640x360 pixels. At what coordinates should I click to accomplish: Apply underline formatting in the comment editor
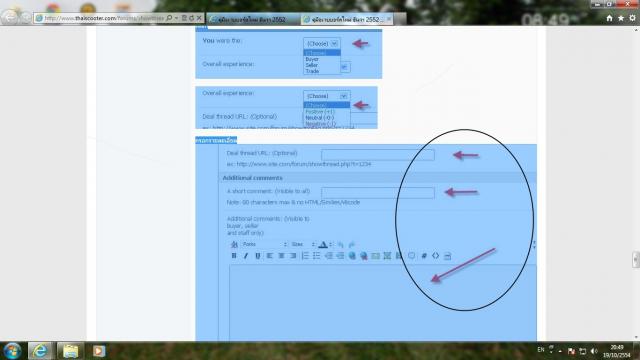[258, 256]
